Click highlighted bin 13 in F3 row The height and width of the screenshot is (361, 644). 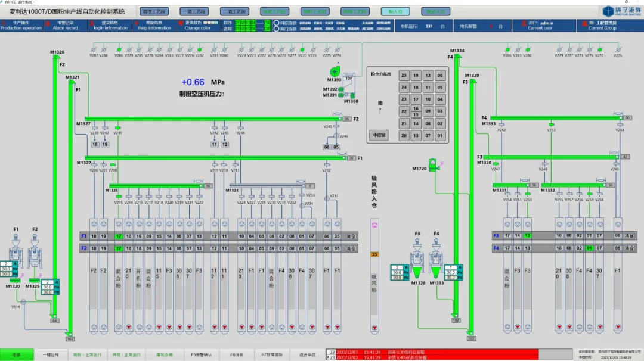coord(527,235)
